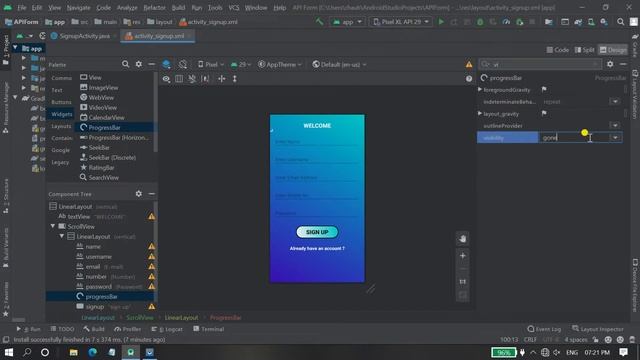Expand the foregroundGravity attribute
Viewport: 640px width, 360px height.
pos(480,89)
